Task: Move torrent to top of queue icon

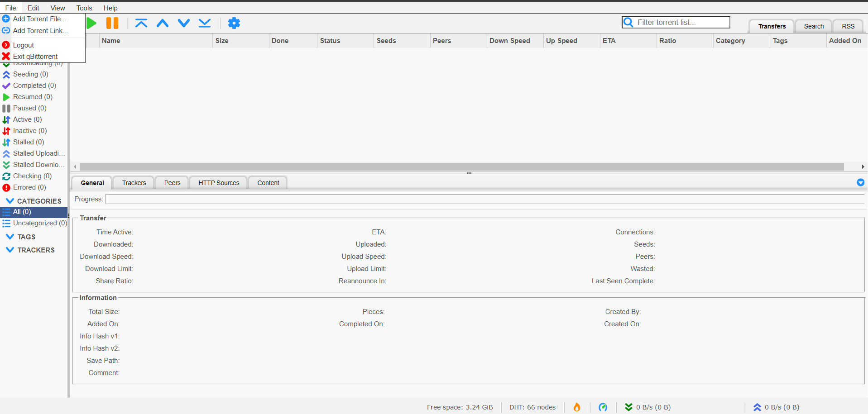Action: pos(141,23)
